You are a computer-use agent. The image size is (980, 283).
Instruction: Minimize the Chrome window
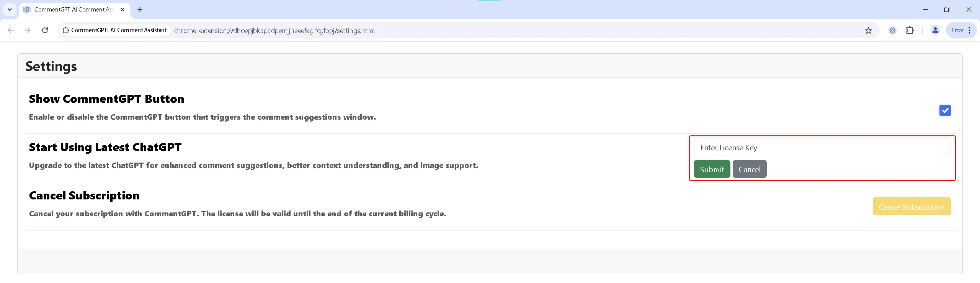tap(925, 10)
